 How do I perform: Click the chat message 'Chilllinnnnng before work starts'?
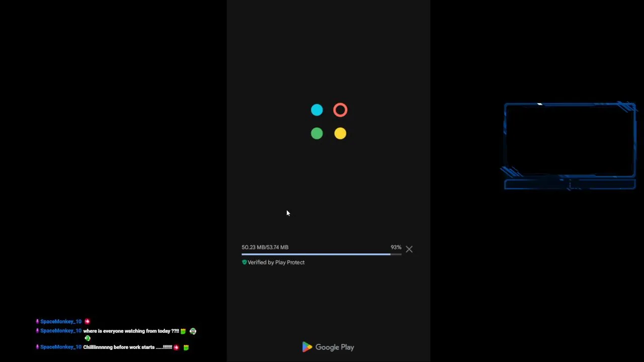click(127, 347)
